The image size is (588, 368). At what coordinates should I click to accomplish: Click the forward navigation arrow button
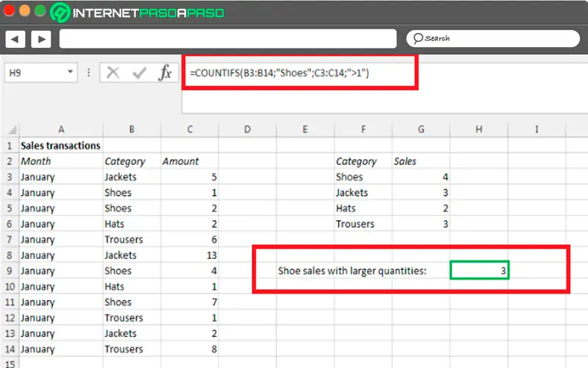click(41, 39)
